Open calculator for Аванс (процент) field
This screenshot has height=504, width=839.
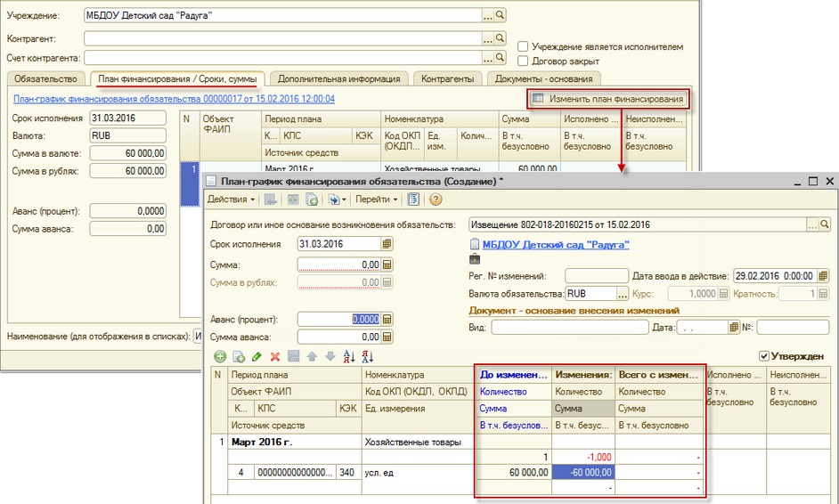click(x=387, y=319)
